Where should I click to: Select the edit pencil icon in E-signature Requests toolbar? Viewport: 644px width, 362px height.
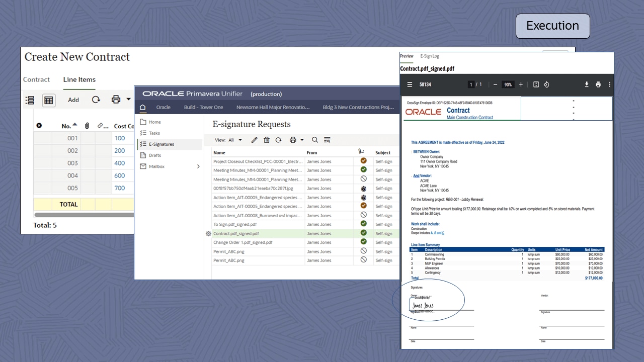coord(254,140)
